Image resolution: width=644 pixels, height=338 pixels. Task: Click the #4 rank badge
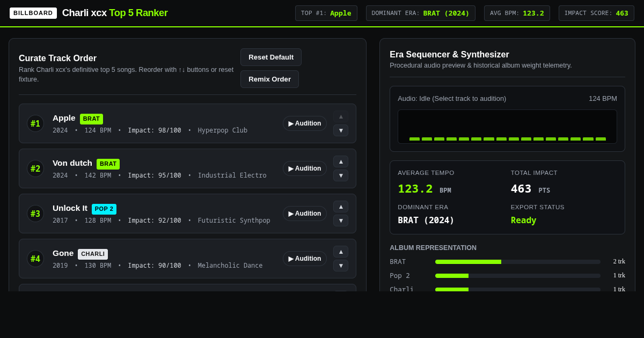pyautogui.click(x=35, y=259)
